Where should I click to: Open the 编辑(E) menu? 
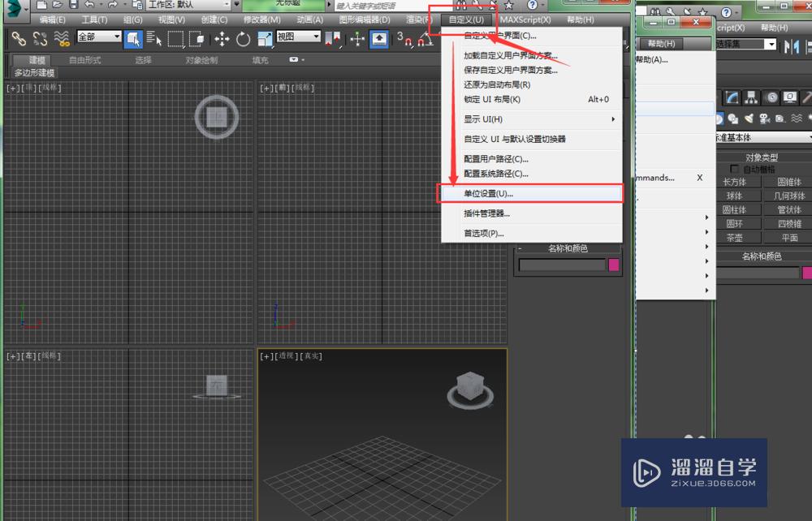coord(52,19)
